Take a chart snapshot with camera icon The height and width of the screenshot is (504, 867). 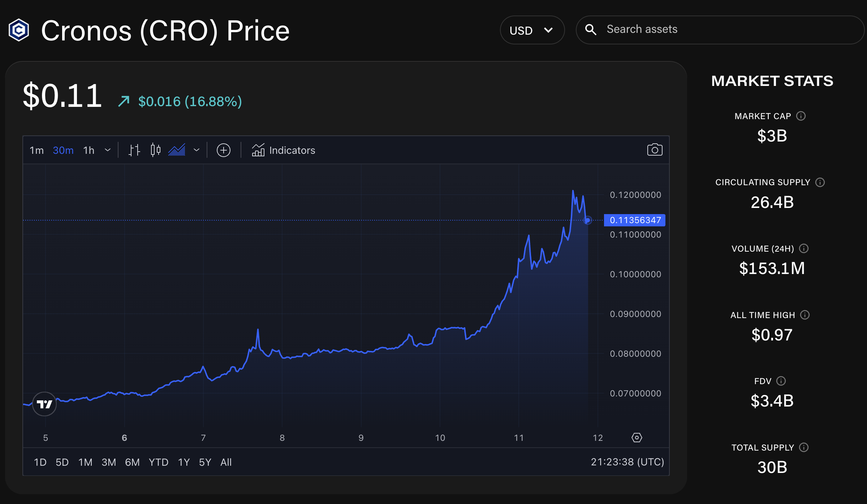655,150
